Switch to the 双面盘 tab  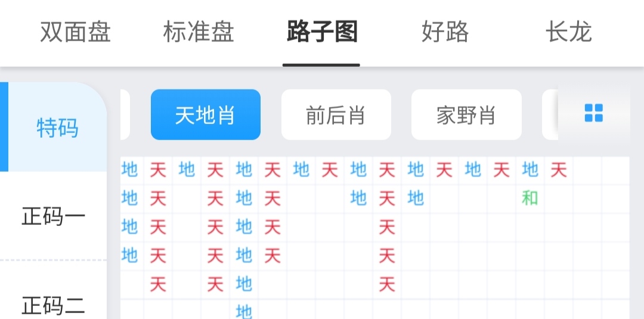76,32
